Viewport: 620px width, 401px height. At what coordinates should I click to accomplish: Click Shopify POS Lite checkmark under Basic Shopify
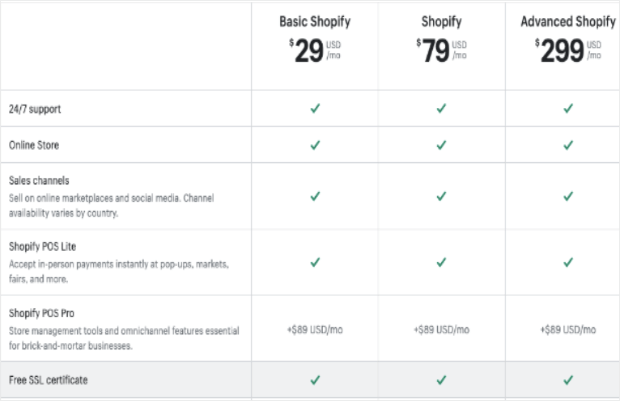(x=315, y=262)
